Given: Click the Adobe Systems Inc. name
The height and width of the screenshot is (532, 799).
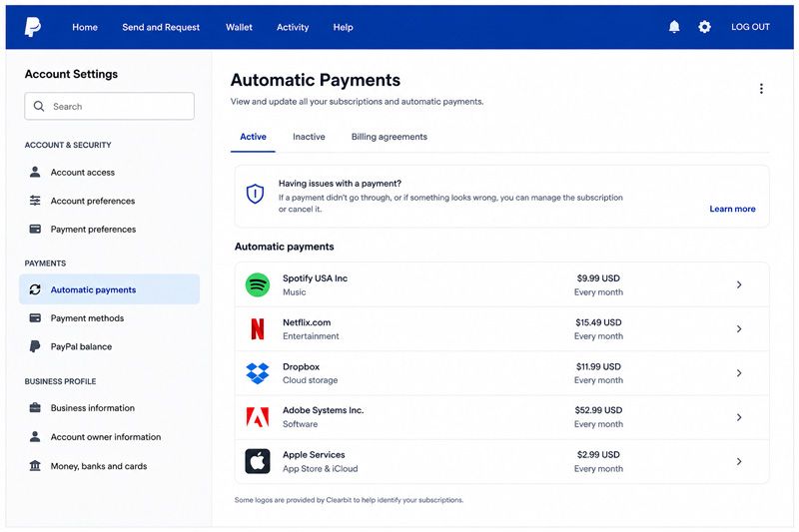Looking at the screenshot, I should point(323,410).
